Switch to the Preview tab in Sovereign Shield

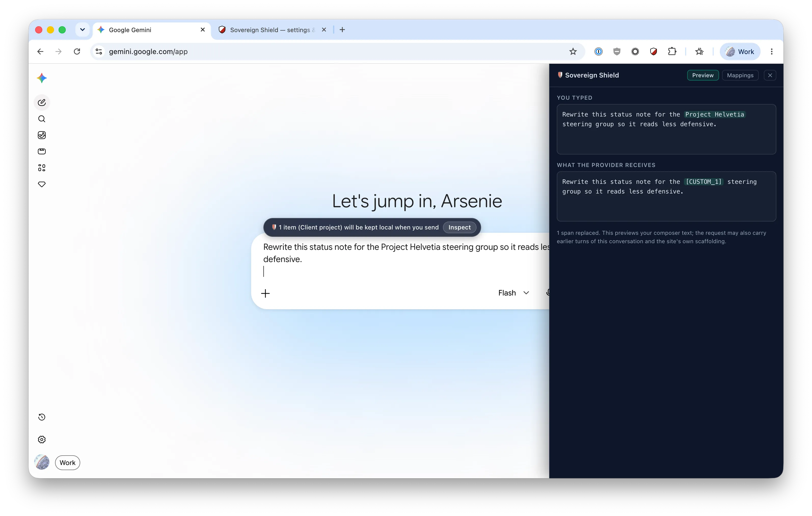coord(703,75)
